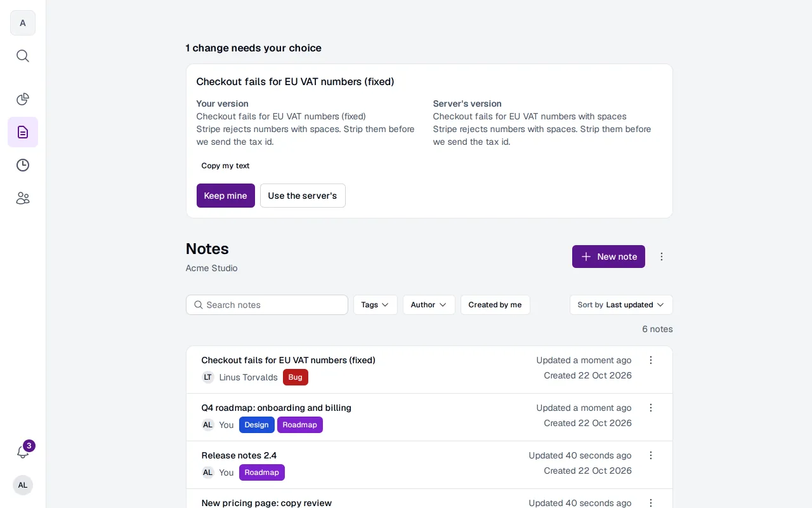This screenshot has height=508, width=812.
Task: Click Roadmap tag on Q4 roadmap row
Action: tap(300, 425)
